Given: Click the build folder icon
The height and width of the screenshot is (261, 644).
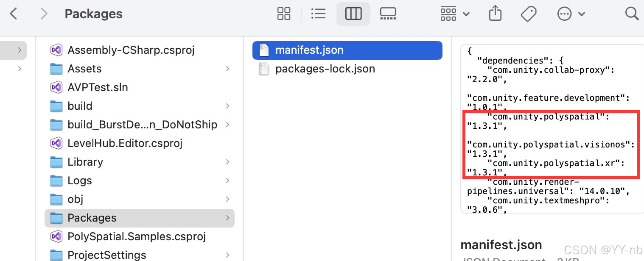Looking at the screenshot, I should (56, 106).
